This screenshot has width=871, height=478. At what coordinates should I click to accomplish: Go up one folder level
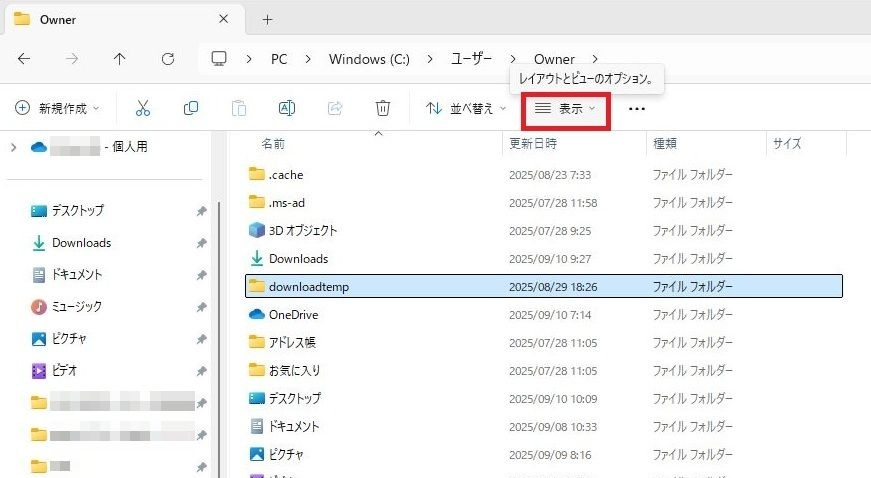pyautogui.click(x=120, y=59)
